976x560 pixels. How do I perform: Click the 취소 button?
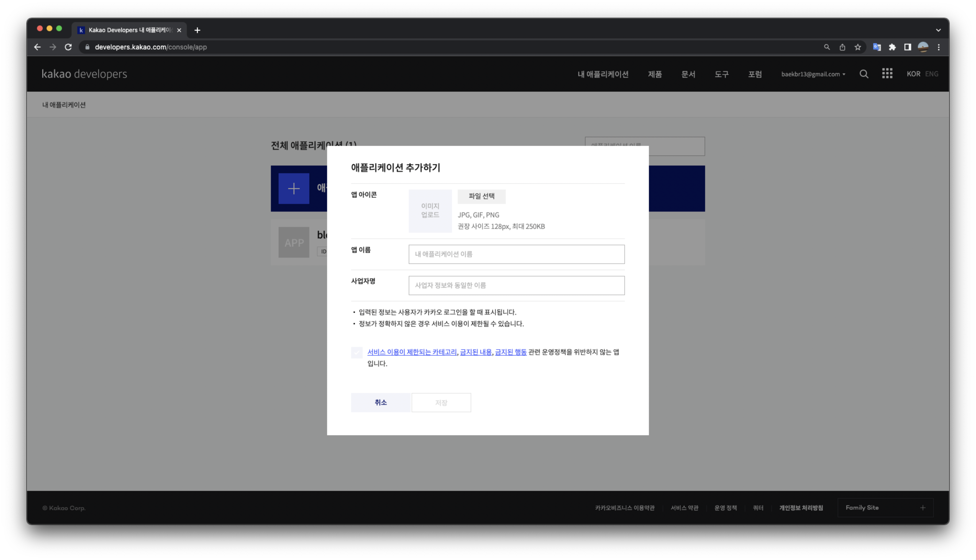(x=380, y=402)
